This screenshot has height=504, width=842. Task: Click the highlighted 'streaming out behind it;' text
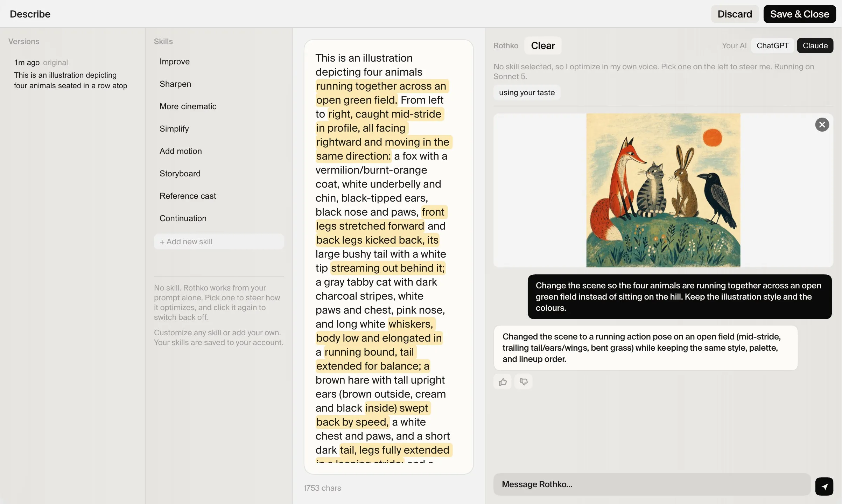coord(388,268)
